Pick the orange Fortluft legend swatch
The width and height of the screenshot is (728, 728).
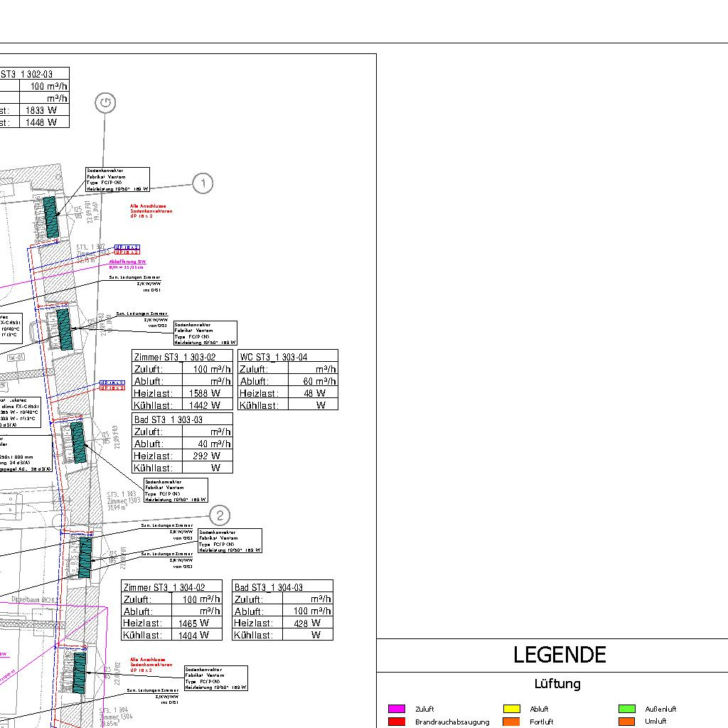(511, 722)
